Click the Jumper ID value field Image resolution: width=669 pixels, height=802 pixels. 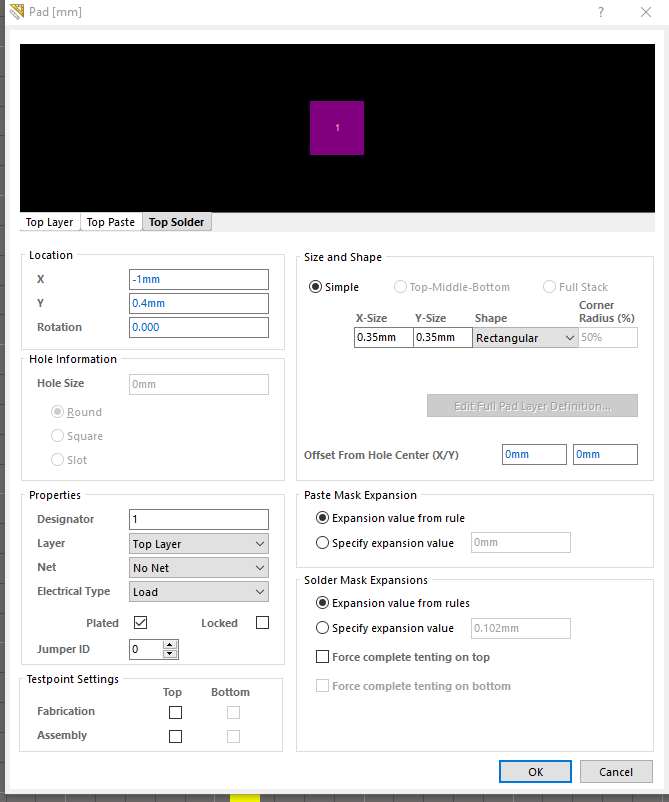click(x=146, y=650)
